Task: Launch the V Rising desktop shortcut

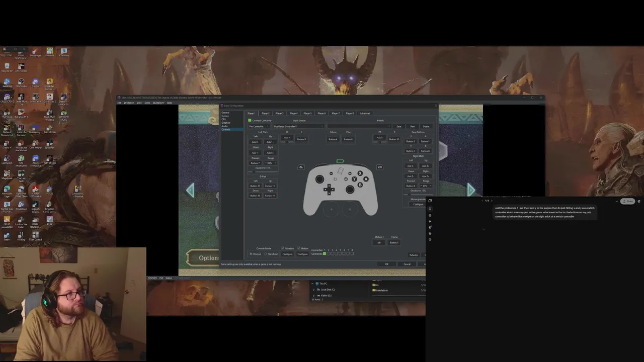Action: (x=21, y=236)
